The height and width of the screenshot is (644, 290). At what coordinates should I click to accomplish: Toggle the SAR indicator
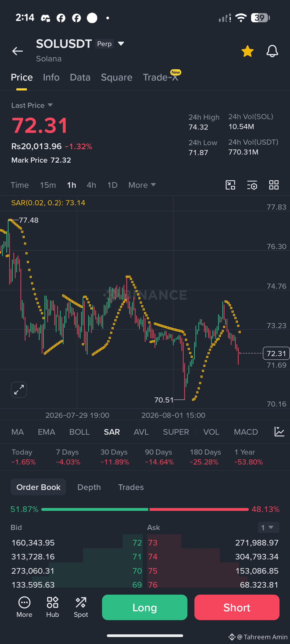(x=112, y=432)
